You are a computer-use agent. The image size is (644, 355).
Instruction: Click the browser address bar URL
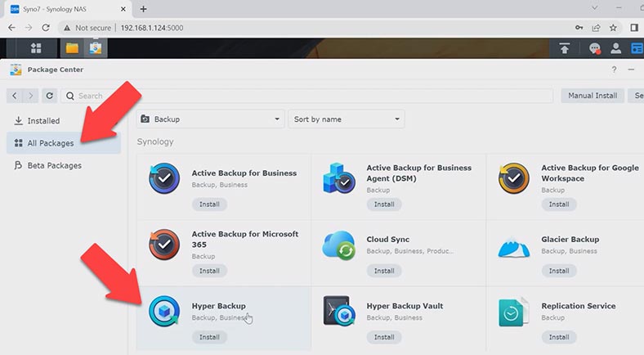(152, 28)
